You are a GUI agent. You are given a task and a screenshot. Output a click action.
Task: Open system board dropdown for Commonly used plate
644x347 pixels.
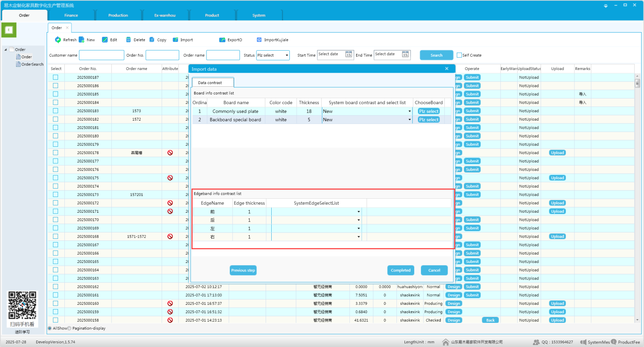click(410, 111)
